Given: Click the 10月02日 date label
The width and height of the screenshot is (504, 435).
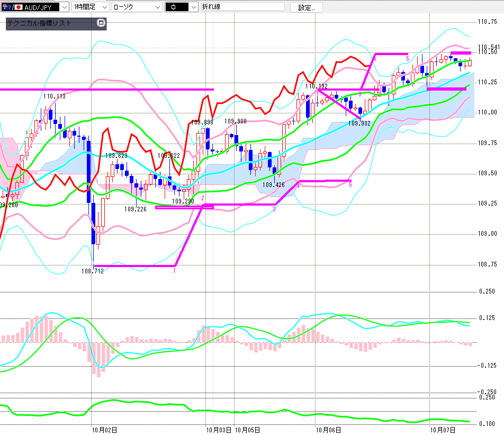Looking at the screenshot, I should (104, 430).
